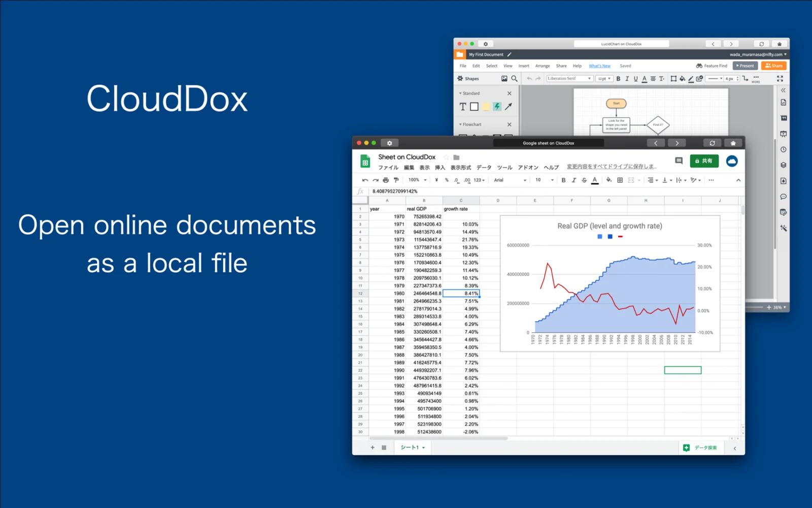Click image insert icon in LucidChart
This screenshot has width=812, height=508.
click(x=504, y=79)
